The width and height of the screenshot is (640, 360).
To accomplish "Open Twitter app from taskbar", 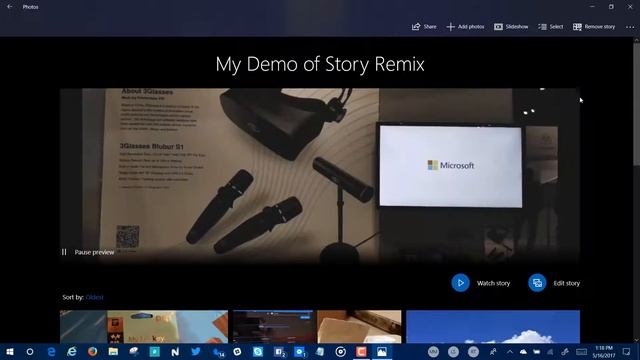I will (x=196, y=351).
